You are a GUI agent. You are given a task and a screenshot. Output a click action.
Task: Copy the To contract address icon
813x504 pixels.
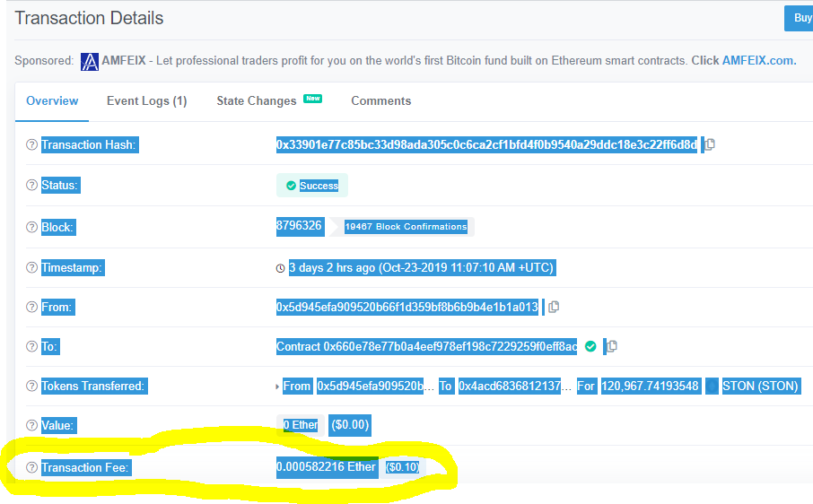612,346
